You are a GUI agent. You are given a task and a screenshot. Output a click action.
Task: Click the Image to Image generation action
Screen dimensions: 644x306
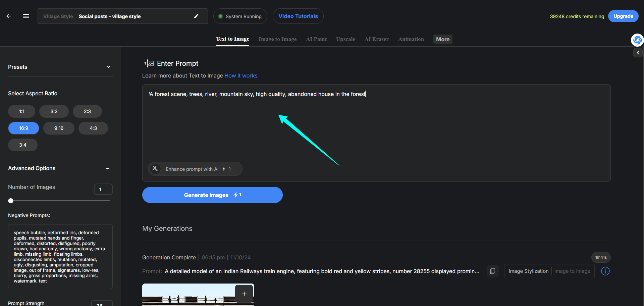coord(572,271)
